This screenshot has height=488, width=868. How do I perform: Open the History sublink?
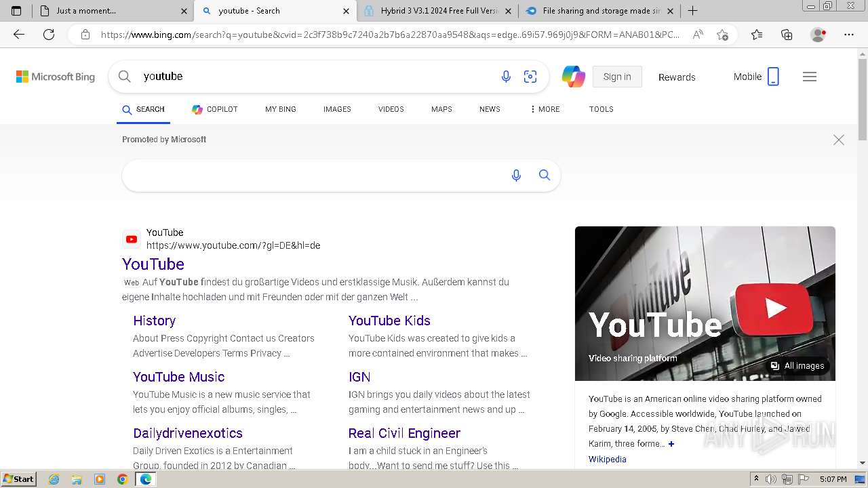155,321
